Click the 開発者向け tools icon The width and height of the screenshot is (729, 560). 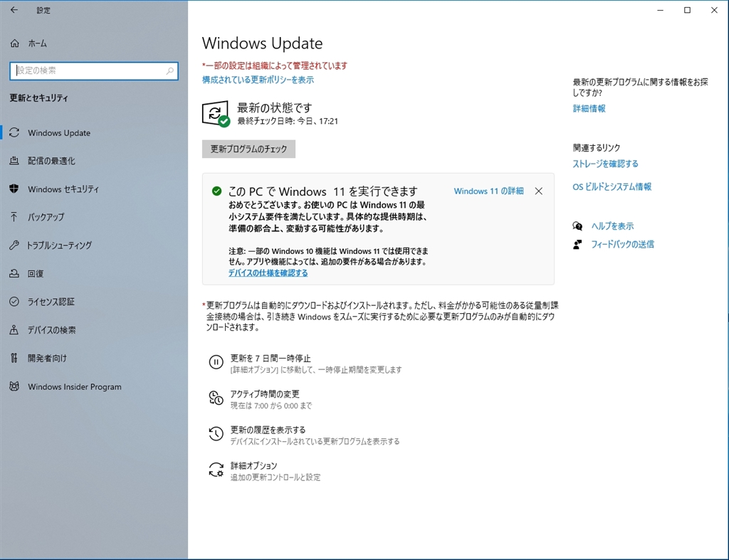pyautogui.click(x=14, y=358)
